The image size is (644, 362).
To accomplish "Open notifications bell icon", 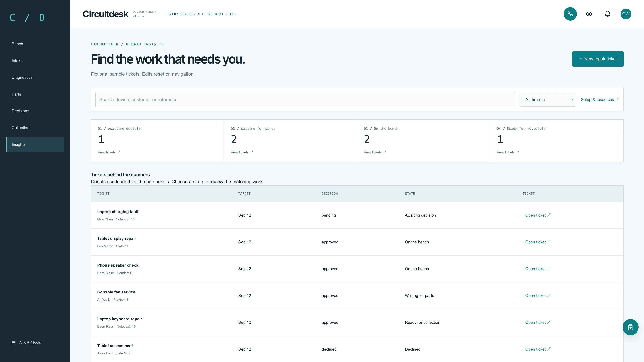I will (x=607, y=14).
